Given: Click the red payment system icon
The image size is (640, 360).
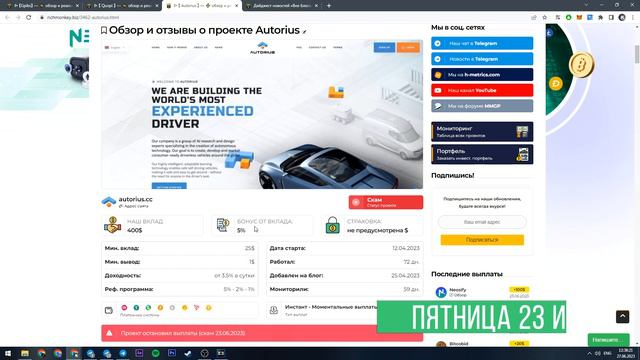Looking at the screenshot, I should point(196,308).
